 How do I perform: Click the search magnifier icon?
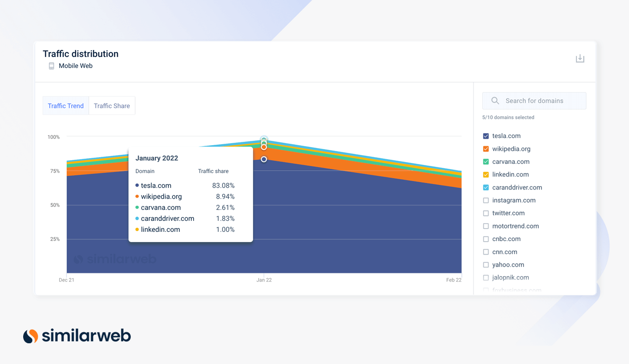tap(495, 101)
